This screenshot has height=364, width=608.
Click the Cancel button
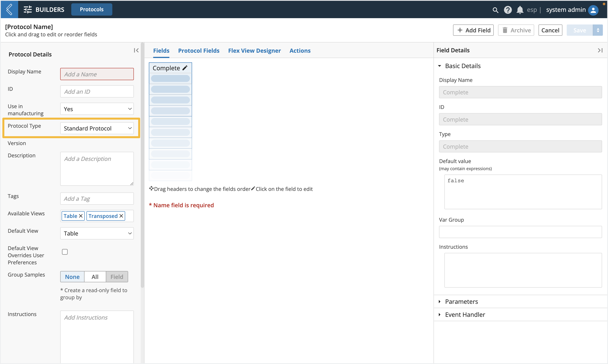(550, 30)
